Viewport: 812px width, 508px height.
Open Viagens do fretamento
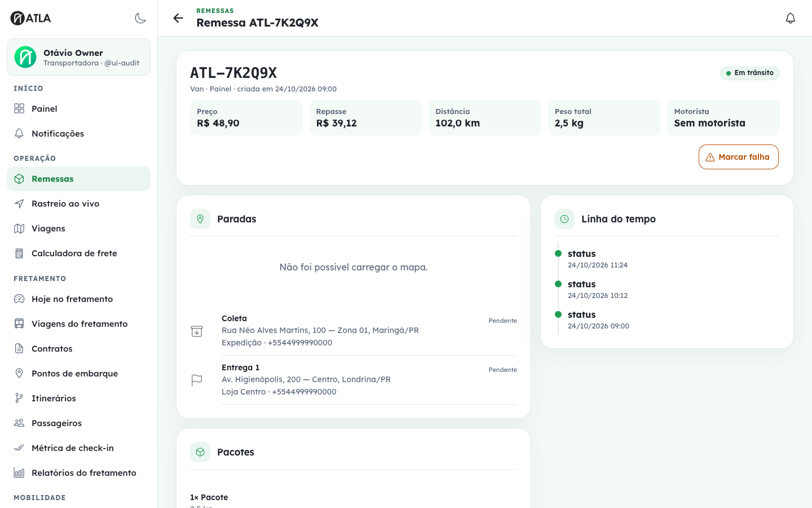click(78, 324)
